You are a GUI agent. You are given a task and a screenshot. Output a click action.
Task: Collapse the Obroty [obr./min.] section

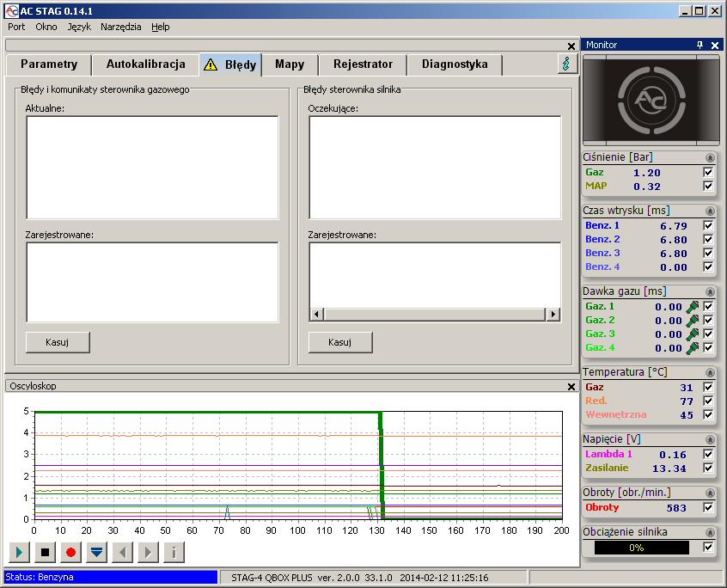click(x=710, y=493)
